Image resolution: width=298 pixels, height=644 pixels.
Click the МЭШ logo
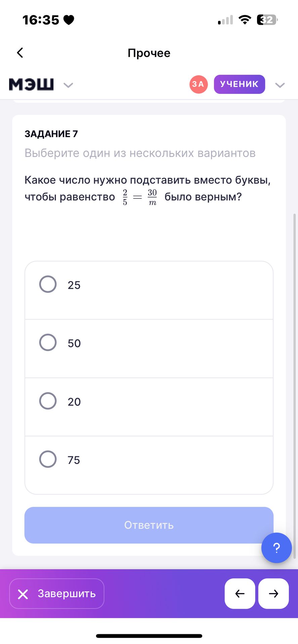(31, 84)
